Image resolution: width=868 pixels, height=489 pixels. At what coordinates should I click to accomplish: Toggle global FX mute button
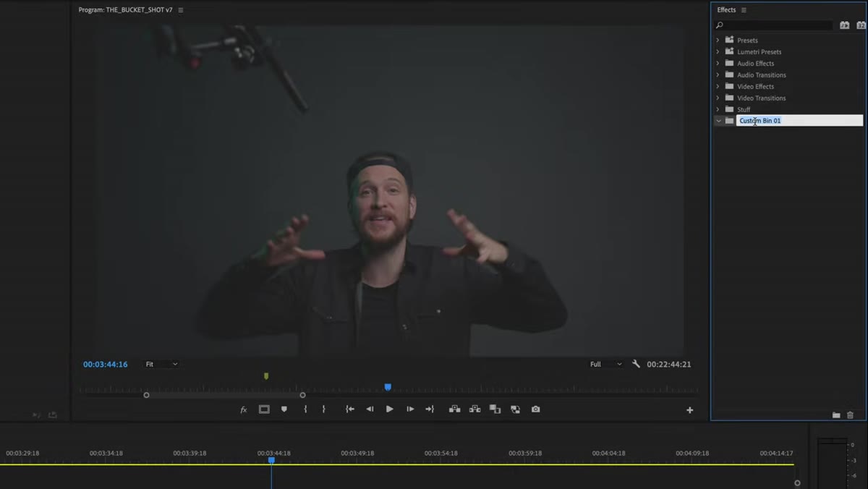(x=244, y=409)
